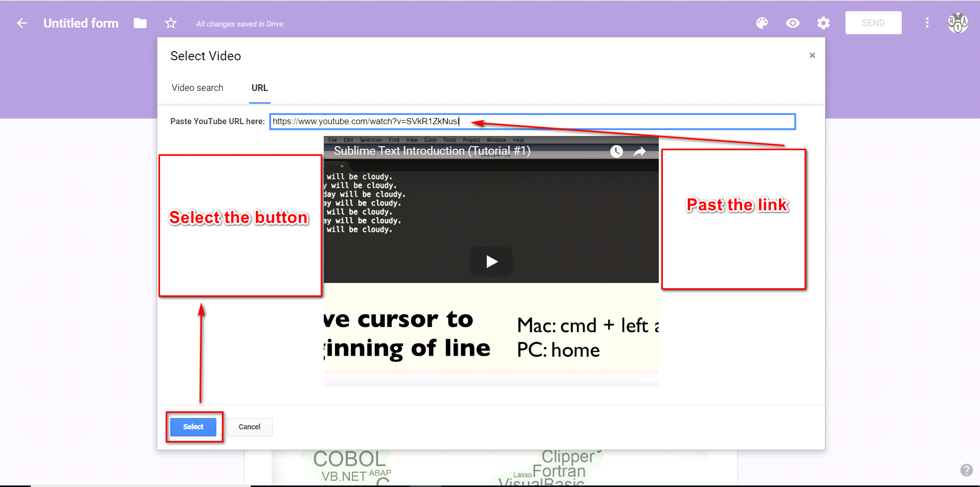Image resolution: width=980 pixels, height=487 pixels.
Task: Open the three-dot more options menu
Action: point(927,23)
